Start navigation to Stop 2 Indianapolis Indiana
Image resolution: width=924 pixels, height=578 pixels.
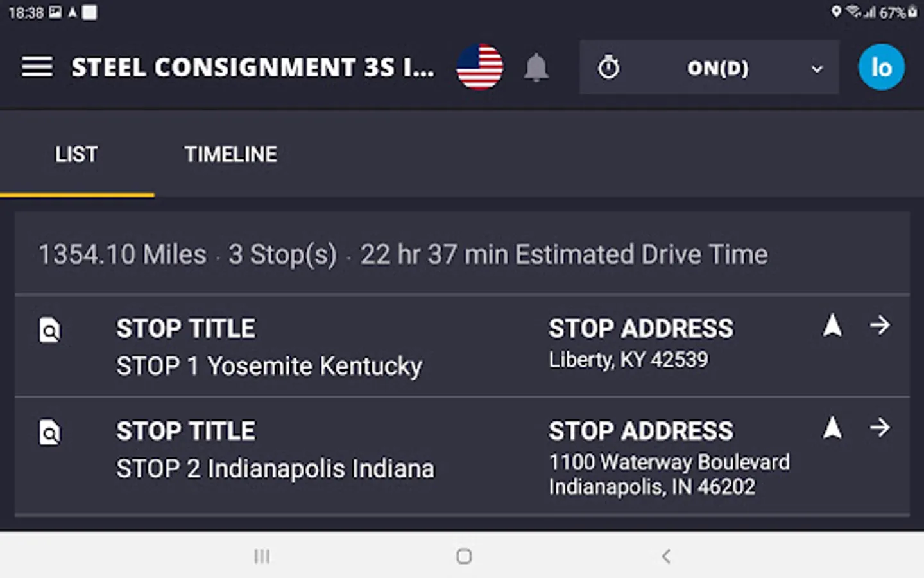[832, 428]
